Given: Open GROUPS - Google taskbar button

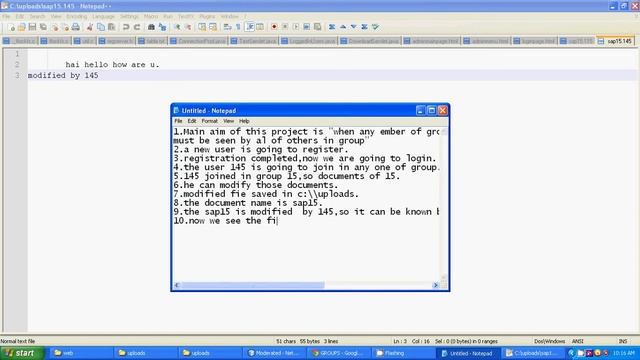Looking at the screenshot, I should pos(339,353).
